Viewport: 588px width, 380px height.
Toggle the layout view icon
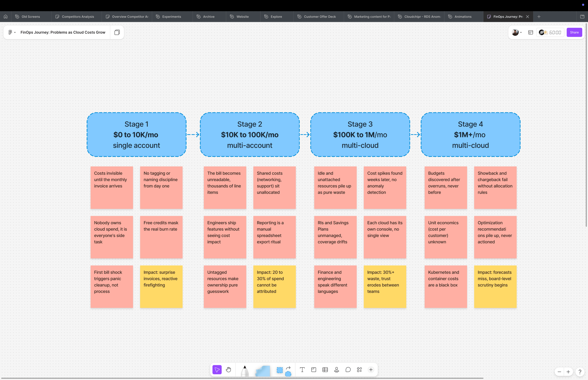coord(530,32)
